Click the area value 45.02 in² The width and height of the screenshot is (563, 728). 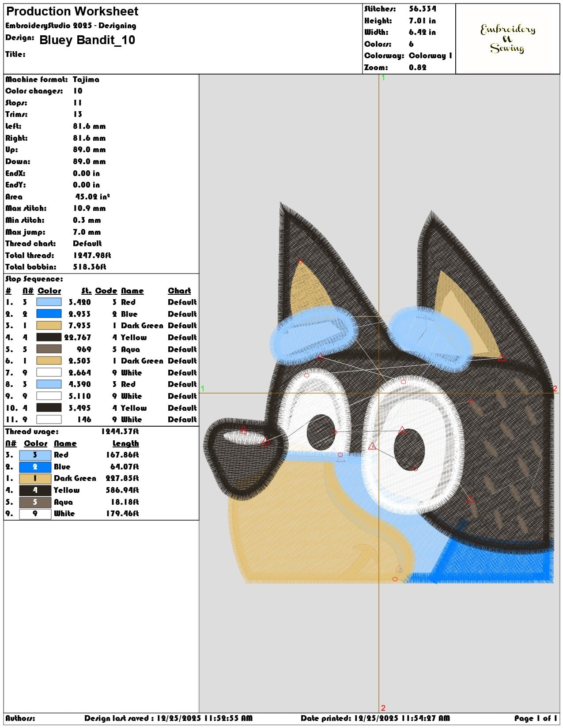click(92, 197)
